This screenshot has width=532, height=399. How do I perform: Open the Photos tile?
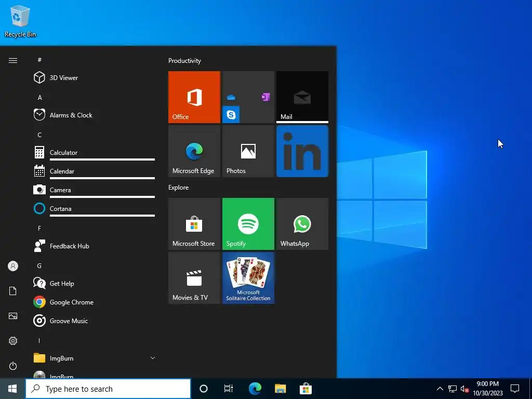(248, 151)
